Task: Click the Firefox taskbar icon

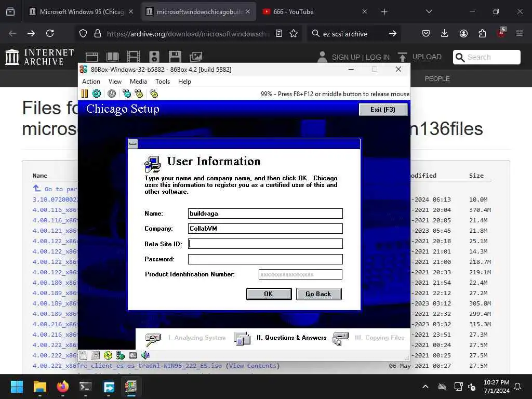Action: pos(63,387)
